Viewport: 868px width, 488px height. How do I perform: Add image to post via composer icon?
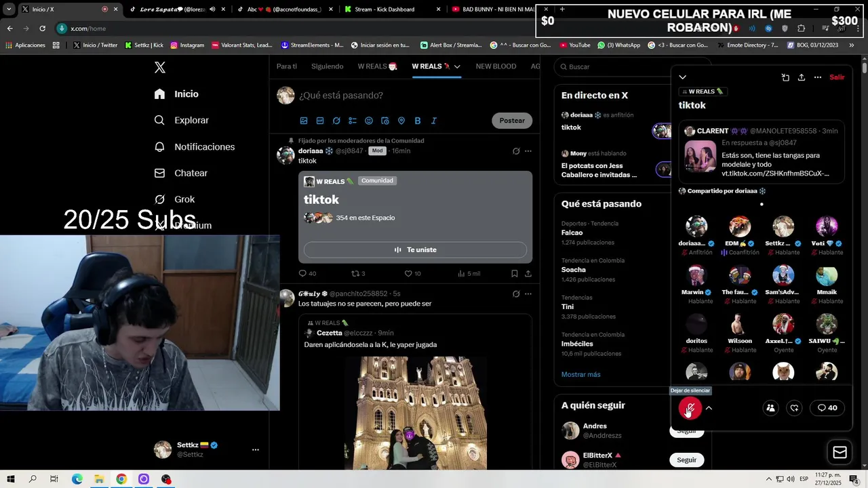pos(304,121)
